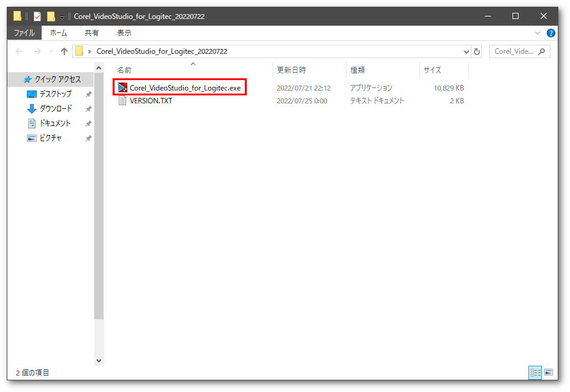The height and width of the screenshot is (392, 570).
Task: Click the pin beside ダウンロード
Action: pos(88,109)
